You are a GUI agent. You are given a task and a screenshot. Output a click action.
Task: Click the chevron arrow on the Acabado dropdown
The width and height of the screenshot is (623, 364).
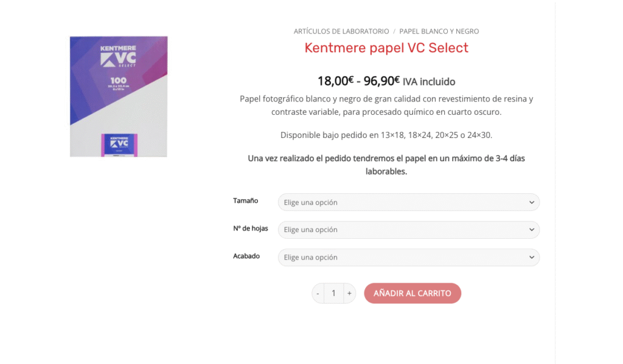[532, 257]
